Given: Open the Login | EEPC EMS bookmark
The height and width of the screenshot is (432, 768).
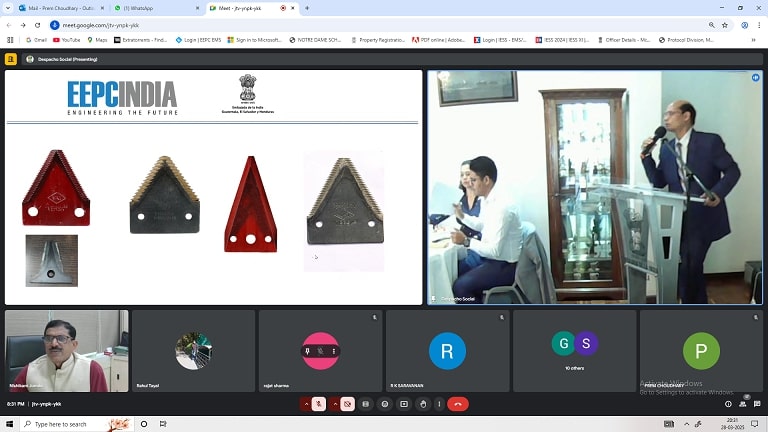Looking at the screenshot, I should (x=198, y=40).
